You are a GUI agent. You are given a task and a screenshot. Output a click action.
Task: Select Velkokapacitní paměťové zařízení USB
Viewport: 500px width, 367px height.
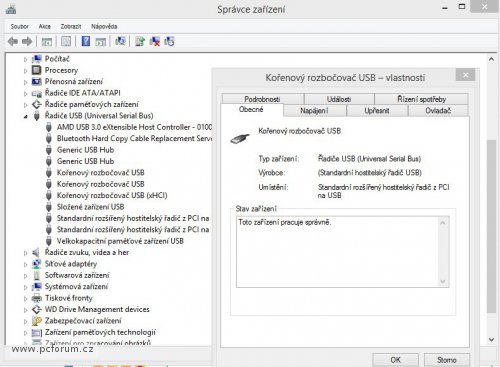(120, 241)
